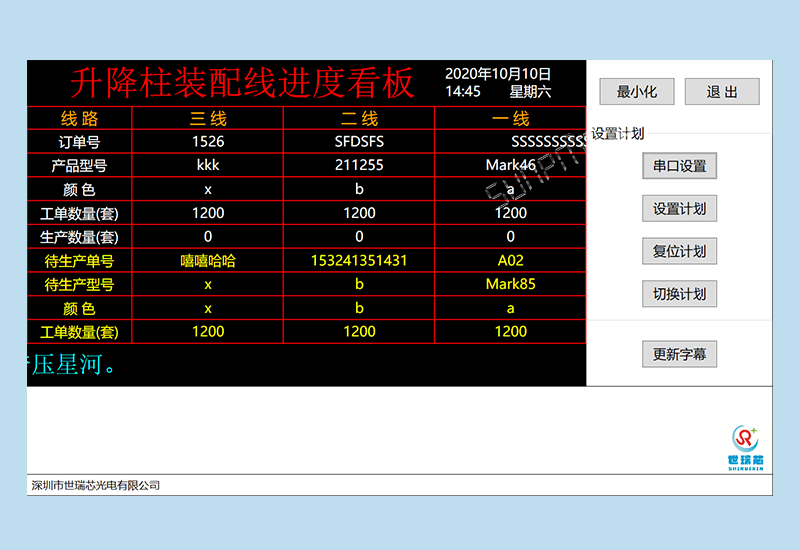The height and width of the screenshot is (550, 800).
Task: Click the Mark85 pending model cell
Action: tap(510, 284)
